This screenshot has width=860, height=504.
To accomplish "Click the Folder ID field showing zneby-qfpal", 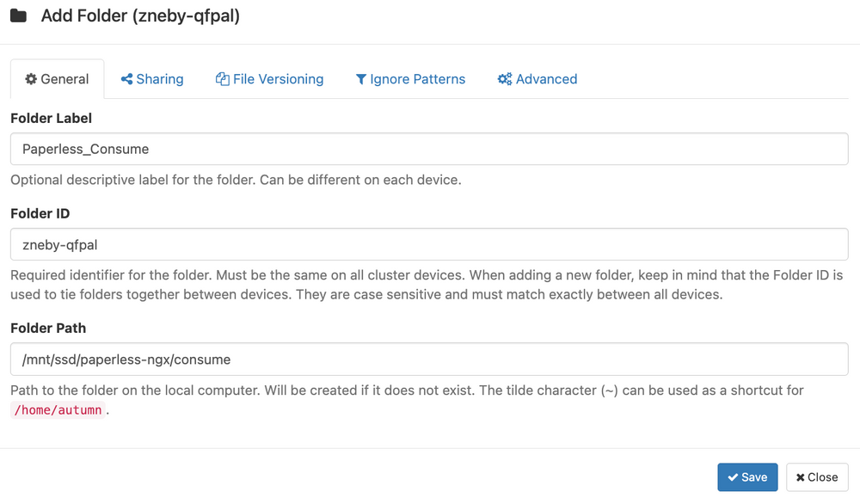I will coord(428,243).
